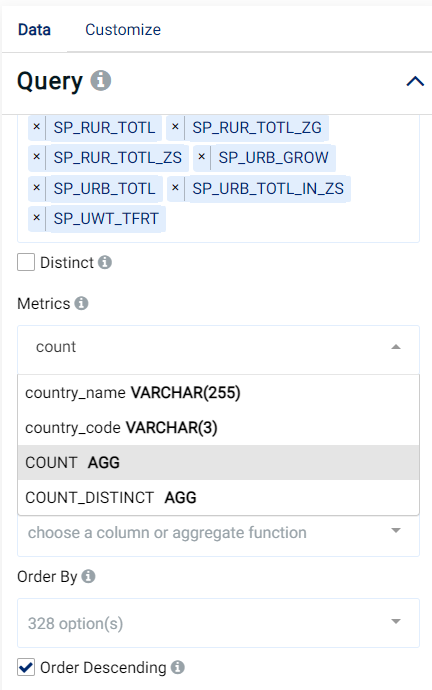This screenshot has width=432, height=690.
Task: Collapse the Query section chevron
Action: (415, 81)
